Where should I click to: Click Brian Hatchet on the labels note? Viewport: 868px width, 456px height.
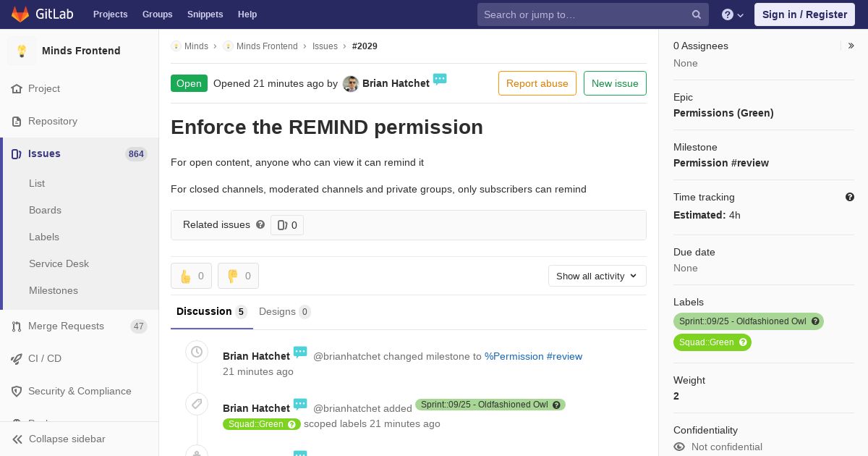tap(256, 408)
